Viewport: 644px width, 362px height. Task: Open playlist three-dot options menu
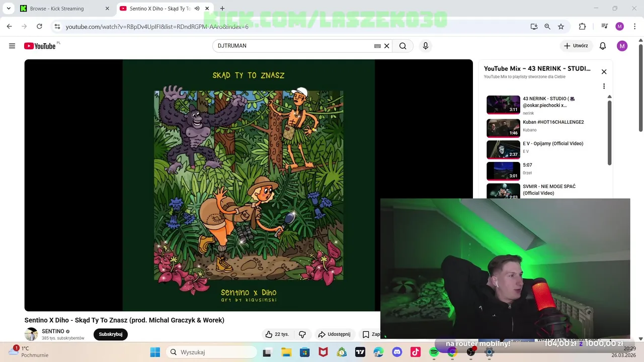(604, 86)
